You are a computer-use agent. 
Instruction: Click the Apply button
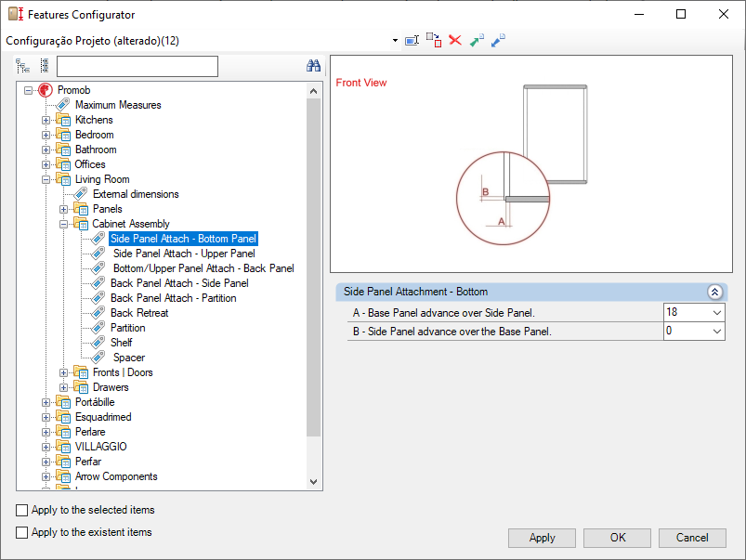pos(542,538)
